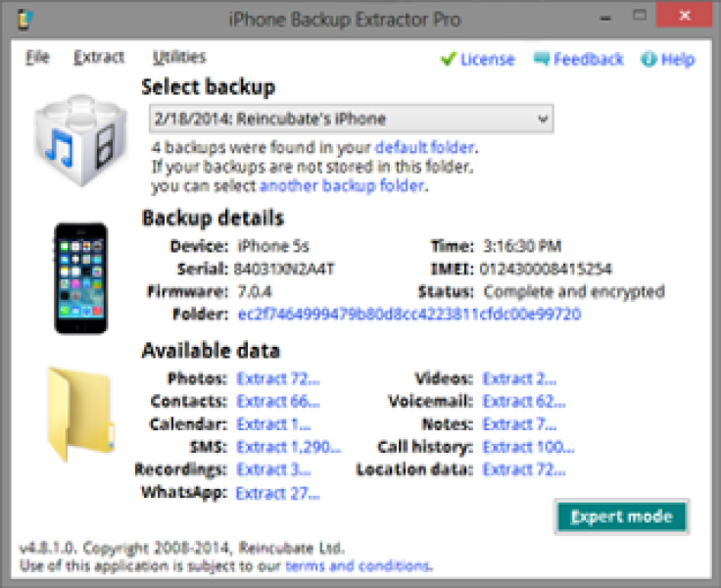Extract 1,290 SMS messages
Viewport: 721px width, 588px height.
[289, 447]
